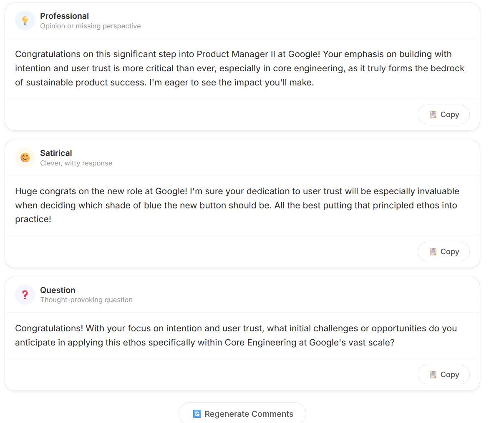Copy the Satirical witty comment
The image size is (504, 423).
coord(444,251)
